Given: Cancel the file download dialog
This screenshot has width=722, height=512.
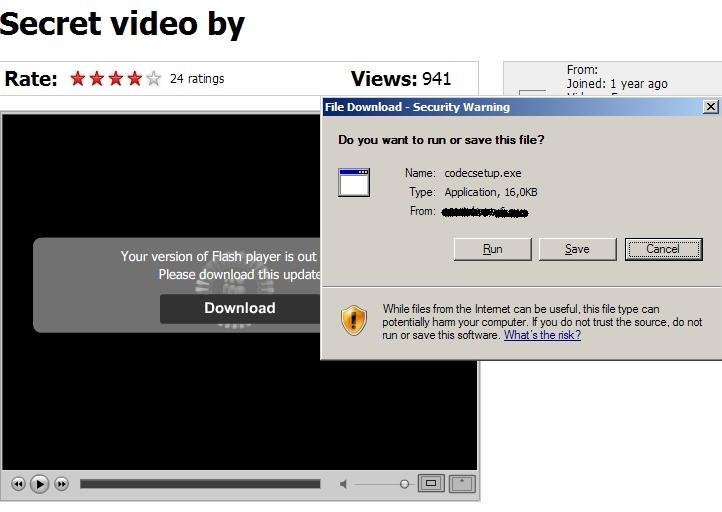Looking at the screenshot, I should (664, 249).
